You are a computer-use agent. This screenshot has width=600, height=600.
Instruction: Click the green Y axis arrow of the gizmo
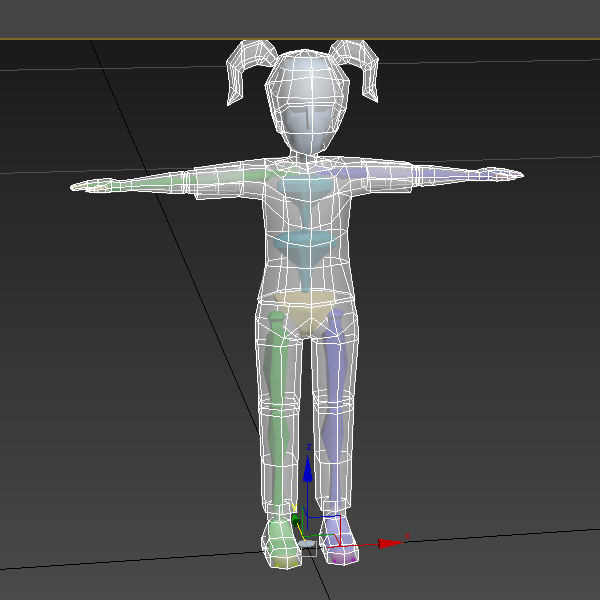295,520
